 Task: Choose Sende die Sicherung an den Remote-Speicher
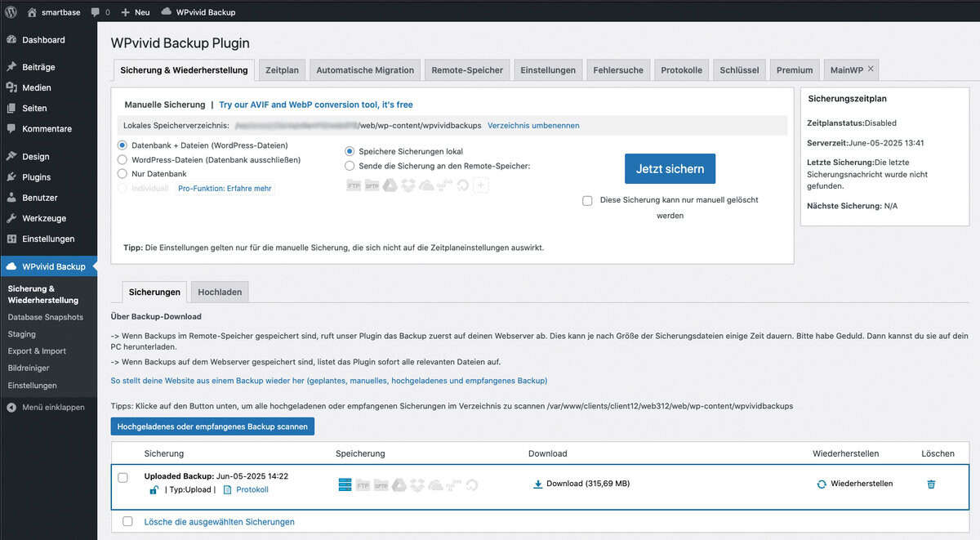click(350, 165)
